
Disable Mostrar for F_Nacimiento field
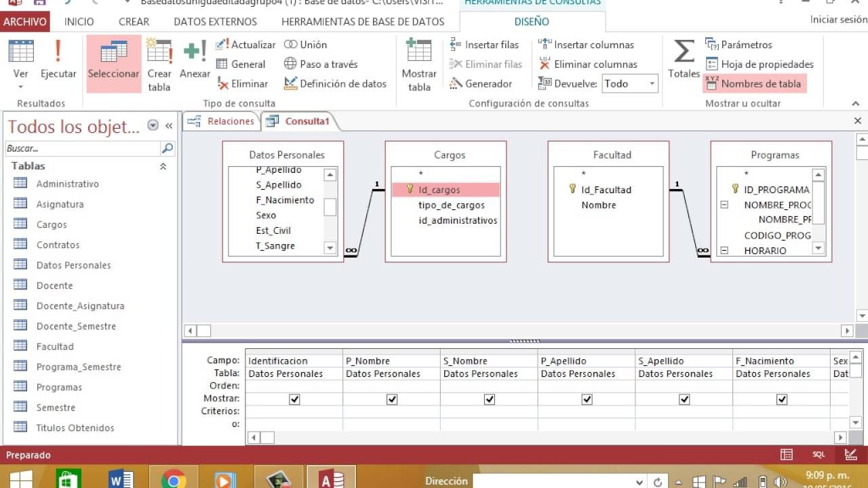coord(783,399)
